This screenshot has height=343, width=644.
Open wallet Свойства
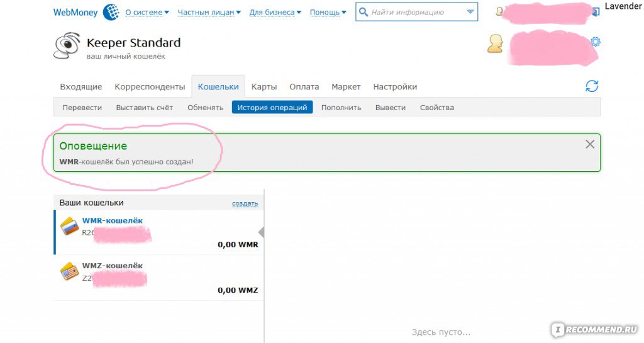pos(437,108)
